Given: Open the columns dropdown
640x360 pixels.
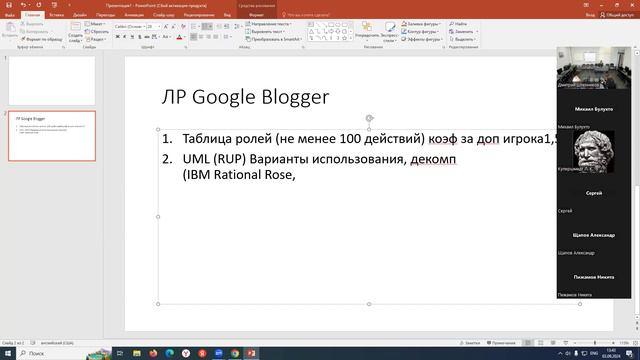Looking at the screenshot, I should (227, 37).
